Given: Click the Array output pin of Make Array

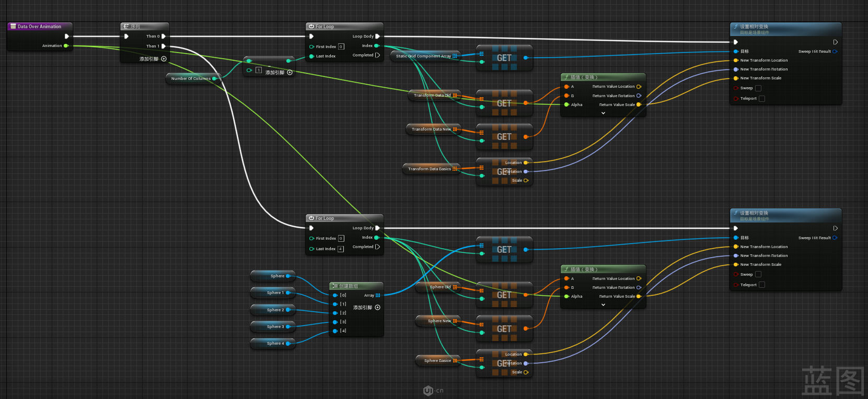Looking at the screenshot, I should coord(378,296).
